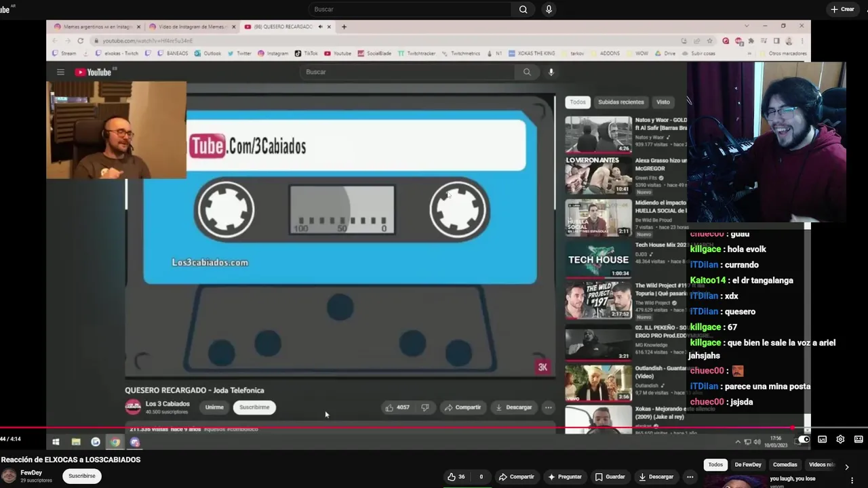
Task: Open the Stream bookmark
Action: tap(65, 54)
